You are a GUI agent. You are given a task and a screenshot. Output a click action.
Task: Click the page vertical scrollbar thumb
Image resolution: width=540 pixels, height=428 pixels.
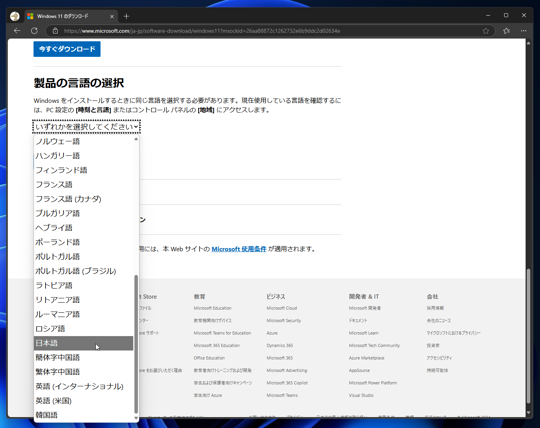click(x=528, y=336)
